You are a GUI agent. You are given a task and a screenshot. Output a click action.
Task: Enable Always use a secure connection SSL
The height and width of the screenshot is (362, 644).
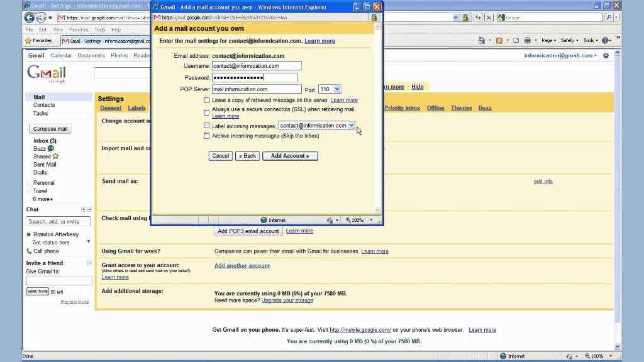pyautogui.click(x=206, y=112)
